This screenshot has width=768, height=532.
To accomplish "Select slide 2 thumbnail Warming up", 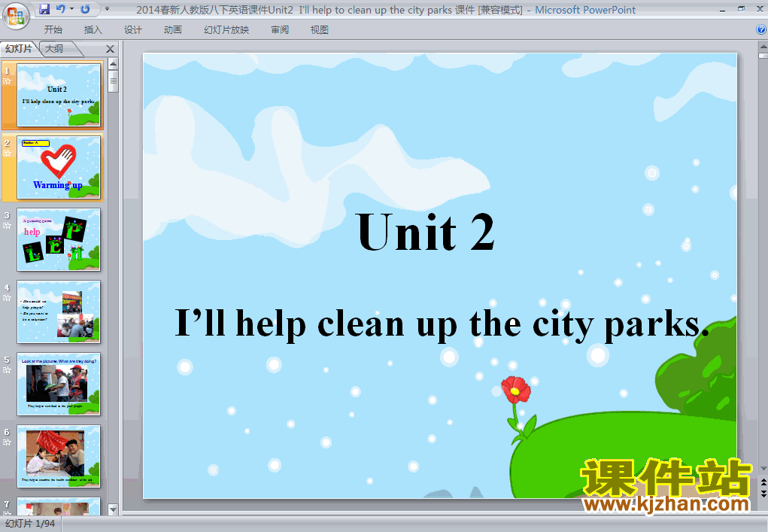I will 59,168.
